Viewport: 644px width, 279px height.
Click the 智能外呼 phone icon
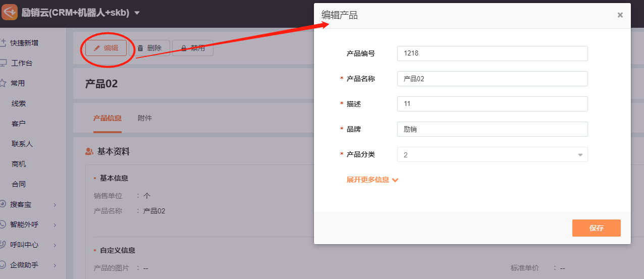coord(3,225)
